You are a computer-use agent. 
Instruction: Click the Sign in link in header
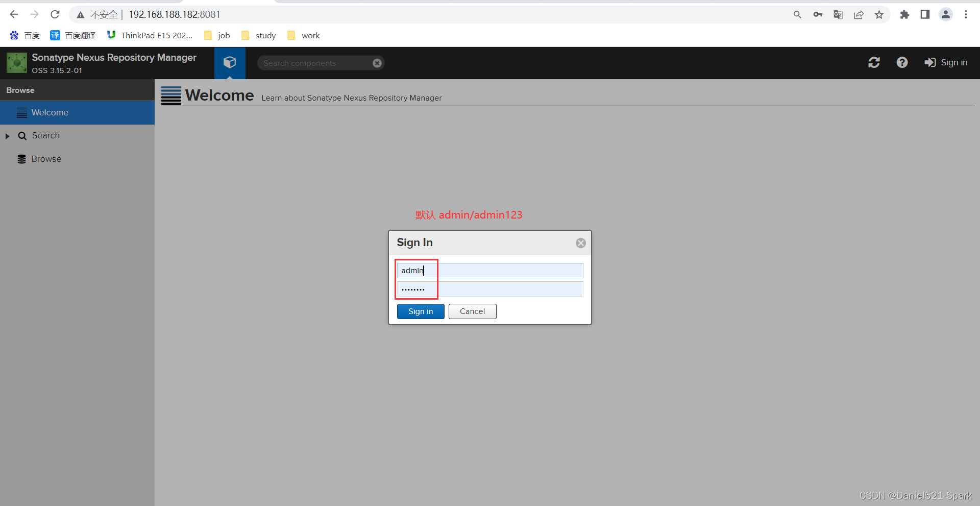click(x=946, y=62)
